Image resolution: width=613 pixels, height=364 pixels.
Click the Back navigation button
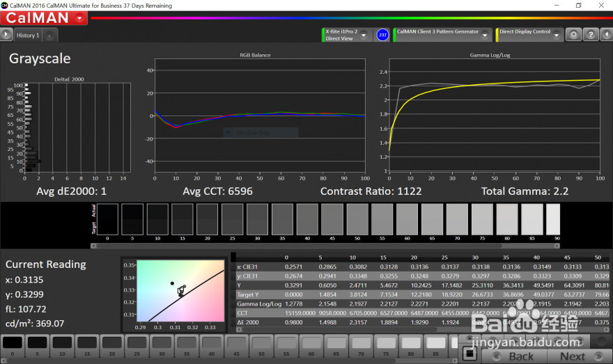[513, 356]
